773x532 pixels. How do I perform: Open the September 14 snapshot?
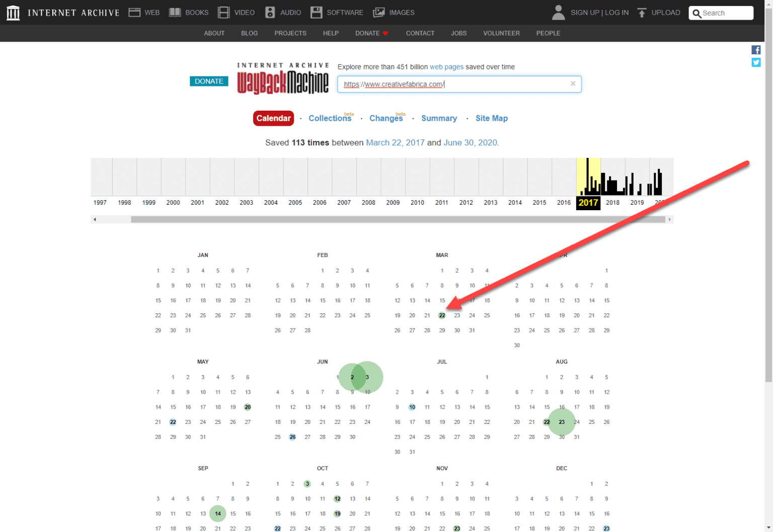click(218, 513)
